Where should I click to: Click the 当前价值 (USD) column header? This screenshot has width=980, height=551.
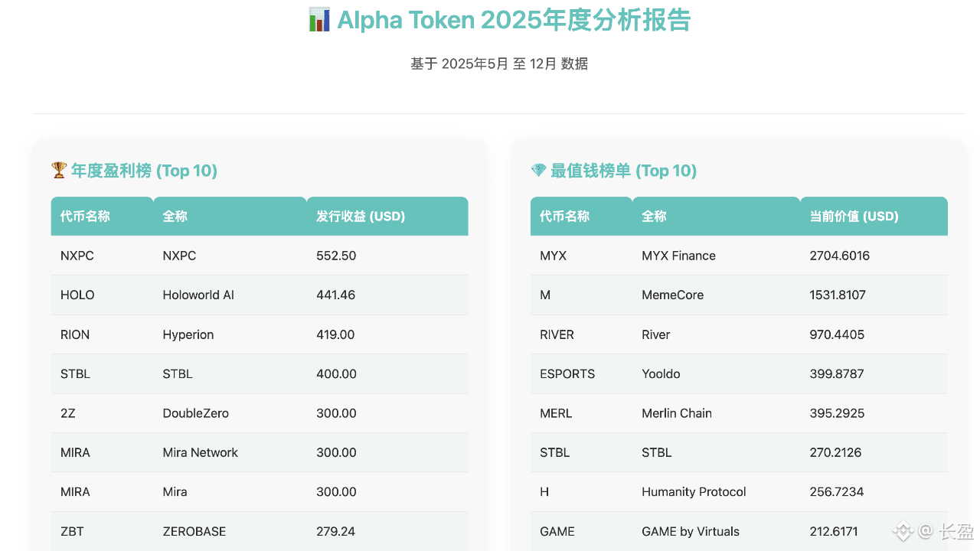coord(854,217)
